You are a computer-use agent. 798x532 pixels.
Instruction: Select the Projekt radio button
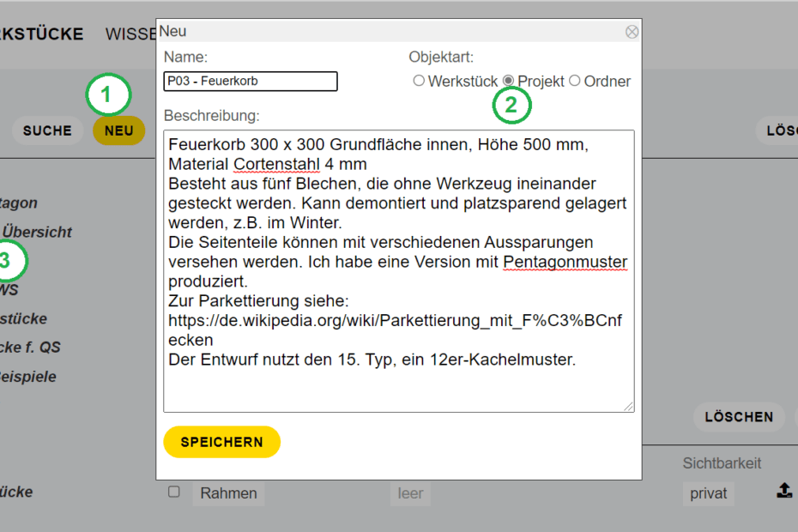click(509, 81)
